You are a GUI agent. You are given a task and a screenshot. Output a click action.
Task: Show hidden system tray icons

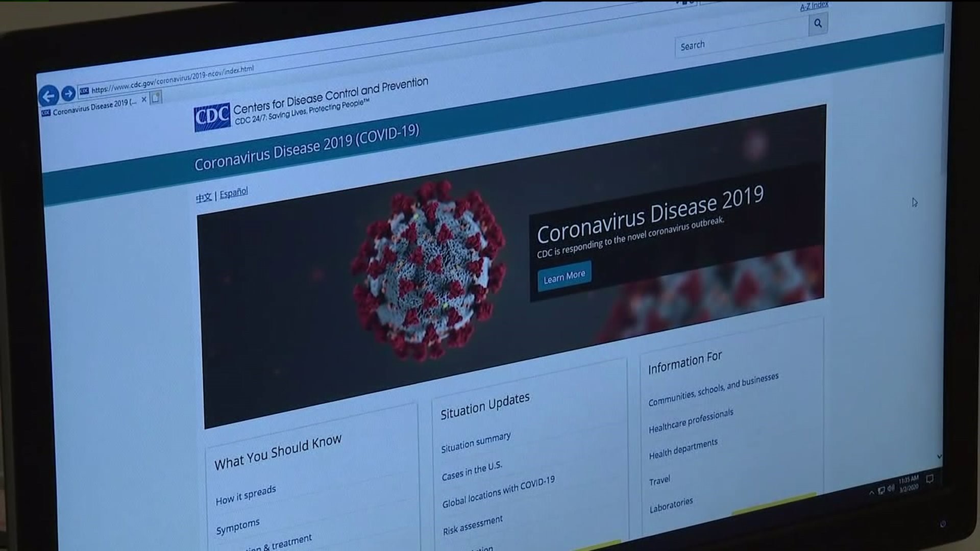pyautogui.click(x=871, y=492)
